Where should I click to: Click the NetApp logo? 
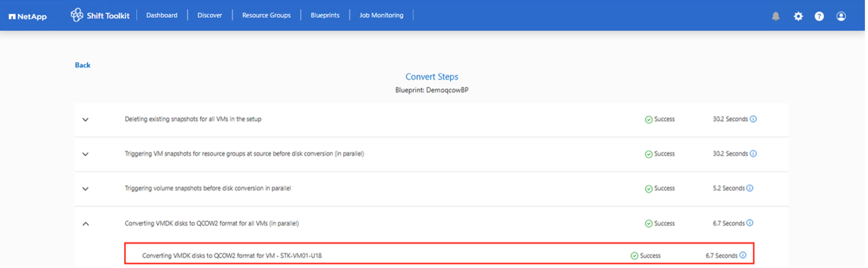pyautogui.click(x=29, y=16)
